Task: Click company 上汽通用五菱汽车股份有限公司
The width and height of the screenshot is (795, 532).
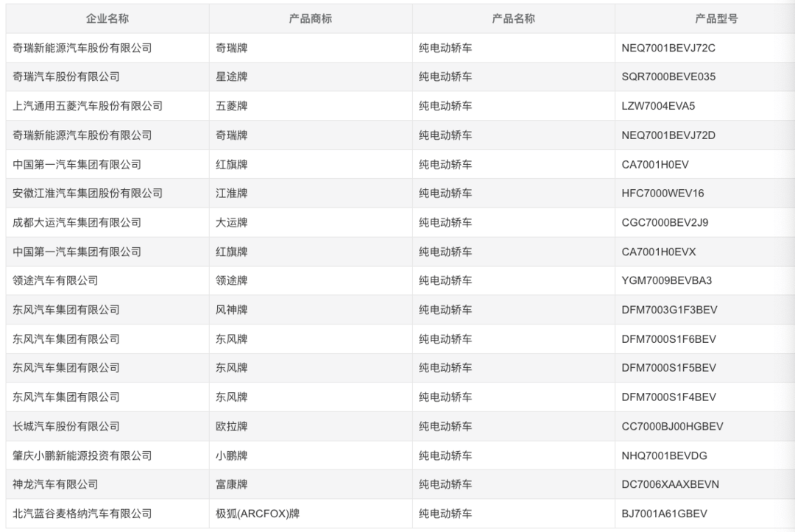Action: tap(87, 107)
